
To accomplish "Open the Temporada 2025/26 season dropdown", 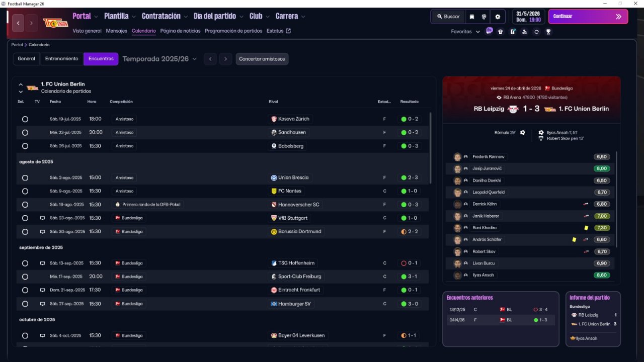I will pyautogui.click(x=159, y=59).
